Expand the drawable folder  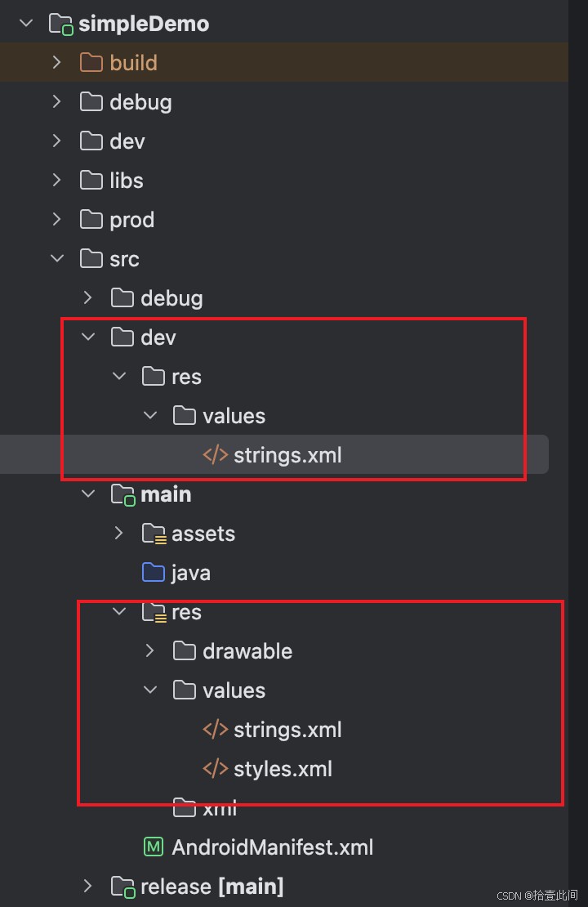149,651
